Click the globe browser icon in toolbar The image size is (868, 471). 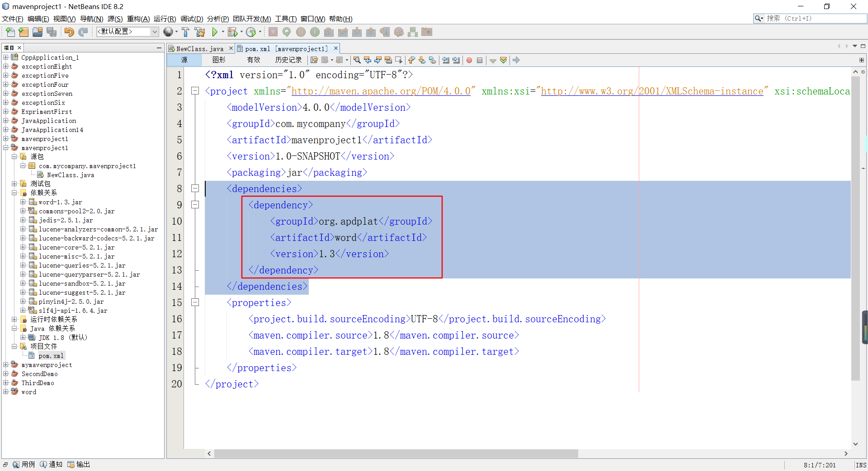pyautogui.click(x=168, y=32)
